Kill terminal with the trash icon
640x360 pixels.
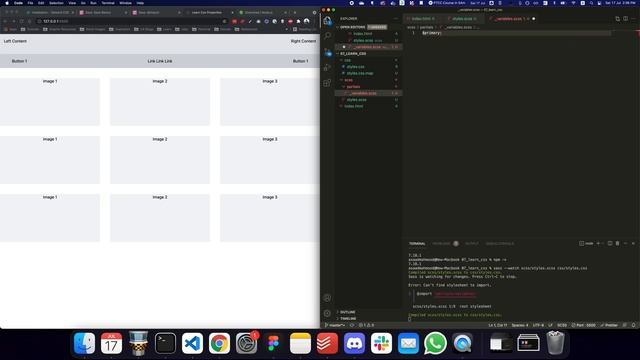[x=618, y=243]
